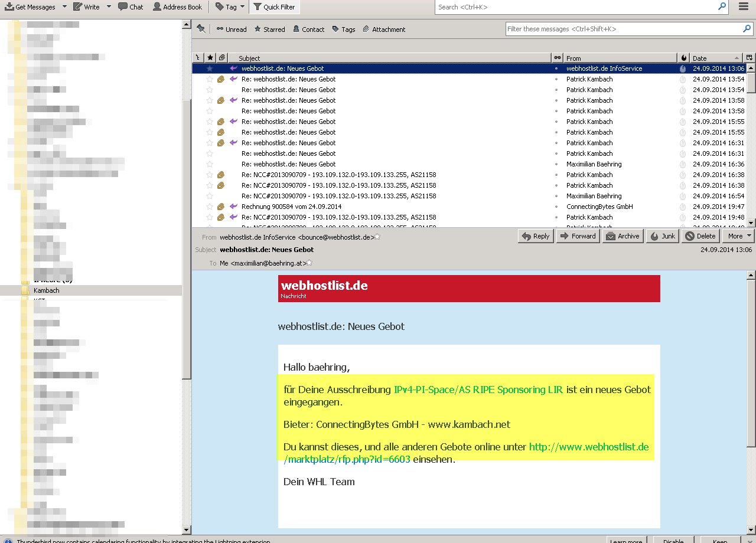Expand the Tag dropdown arrow

pos(242,7)
